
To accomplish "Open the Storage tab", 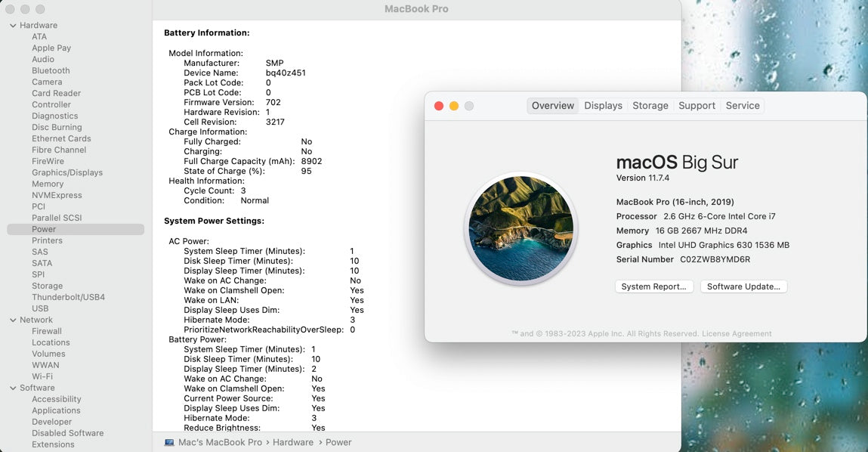I will click(650, 106).
